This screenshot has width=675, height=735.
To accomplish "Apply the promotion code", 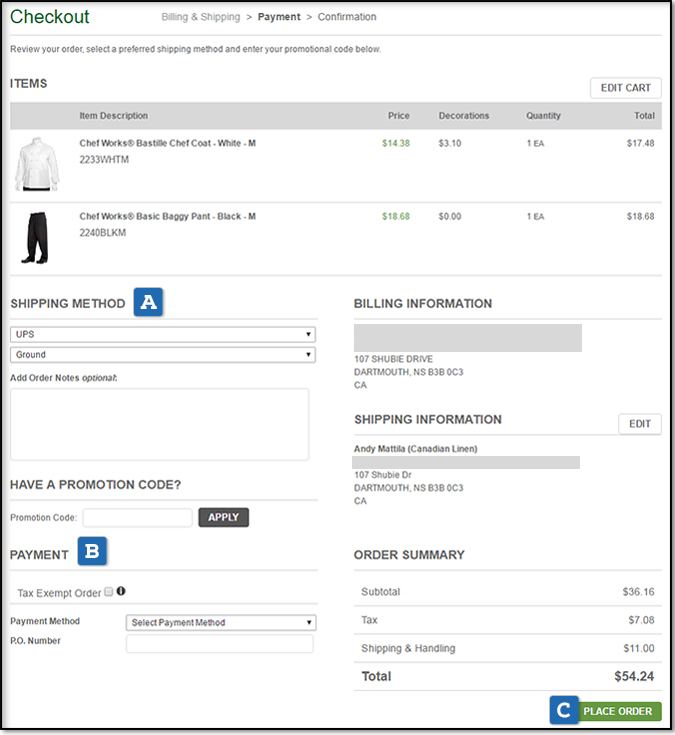I will pos(223,517).
